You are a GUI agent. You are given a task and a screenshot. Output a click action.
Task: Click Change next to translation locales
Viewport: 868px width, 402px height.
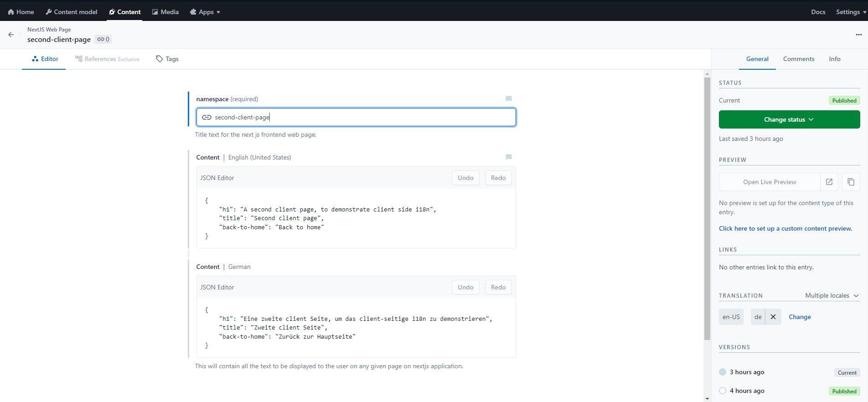(800, 317)
